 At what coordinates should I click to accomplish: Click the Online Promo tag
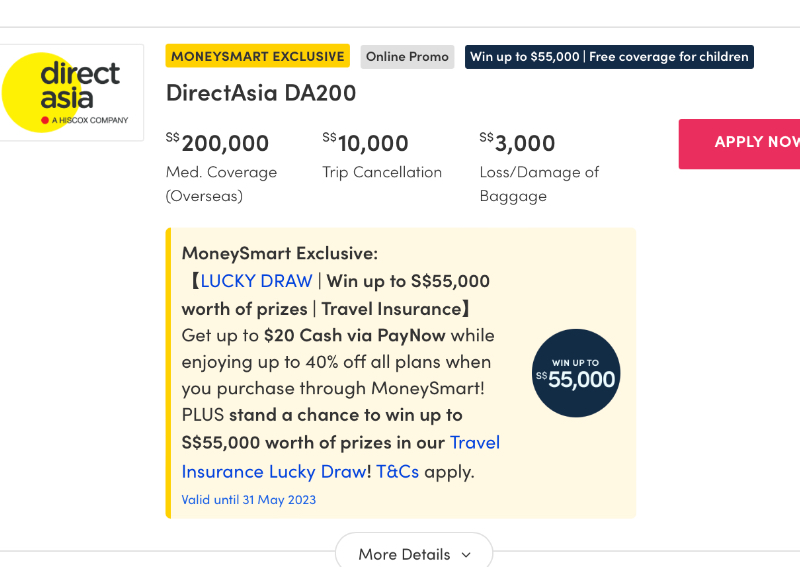(407, 57)
